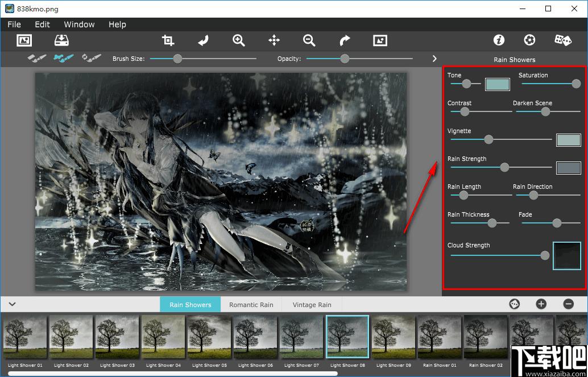Collapse preset strip with down chevron
Image resolution: width=588 pixels, height=377 pixels.
[13, 304]
